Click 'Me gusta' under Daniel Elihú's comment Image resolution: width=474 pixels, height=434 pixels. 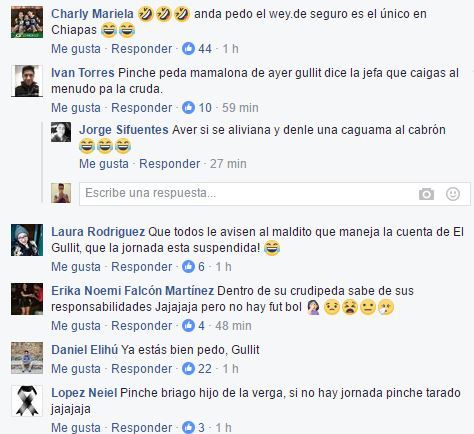(76, 369)
